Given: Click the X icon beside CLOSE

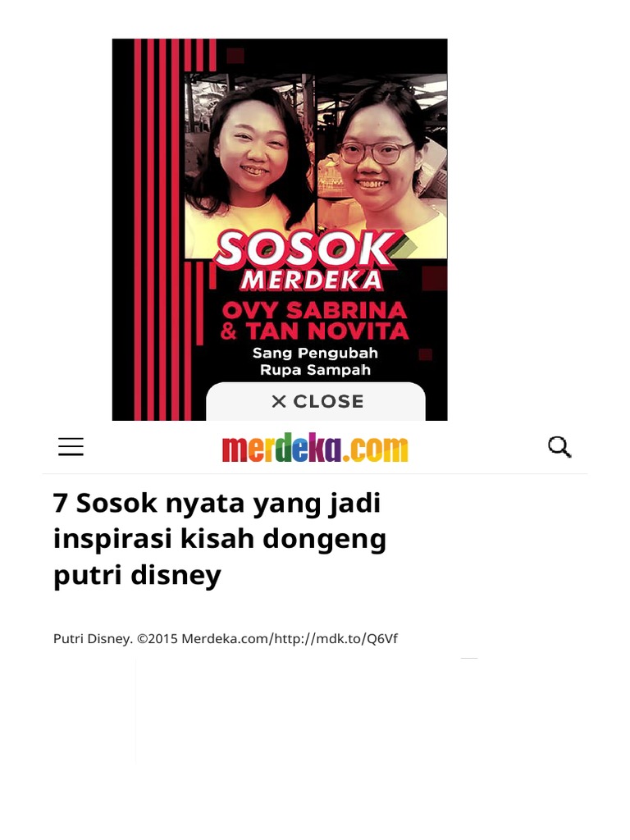Looking at the screenshot, I should click(279, 401).
